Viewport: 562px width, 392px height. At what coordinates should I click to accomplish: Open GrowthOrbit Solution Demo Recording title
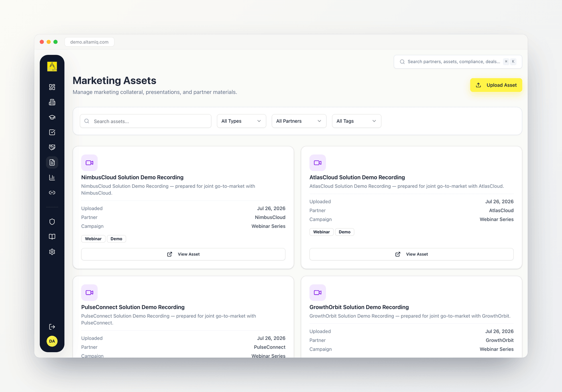click(x=359, y=307)
